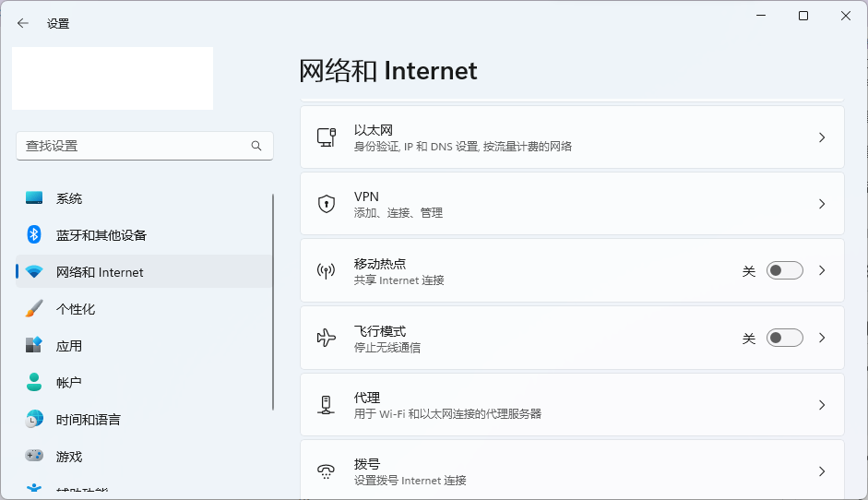Click the 系统 monitor icon

34,197
